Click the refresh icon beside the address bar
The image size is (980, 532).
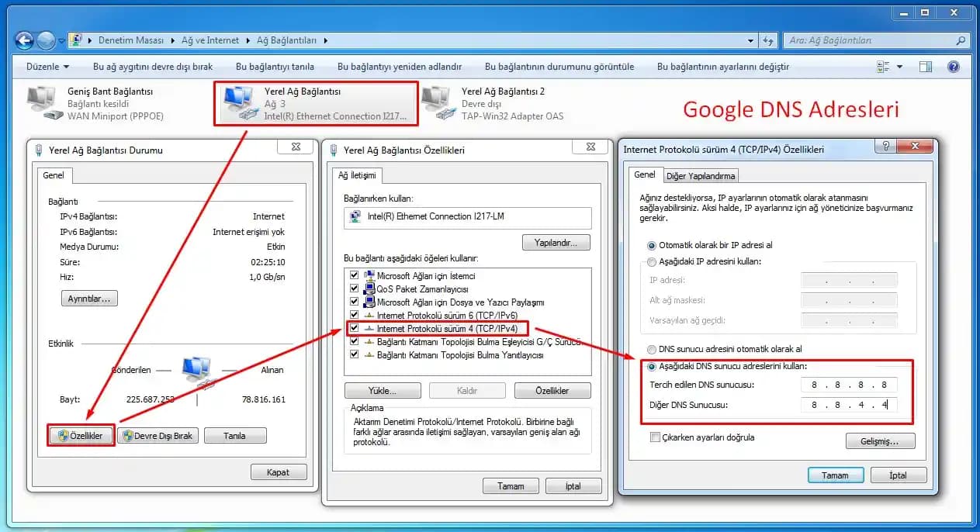(767, 40)
